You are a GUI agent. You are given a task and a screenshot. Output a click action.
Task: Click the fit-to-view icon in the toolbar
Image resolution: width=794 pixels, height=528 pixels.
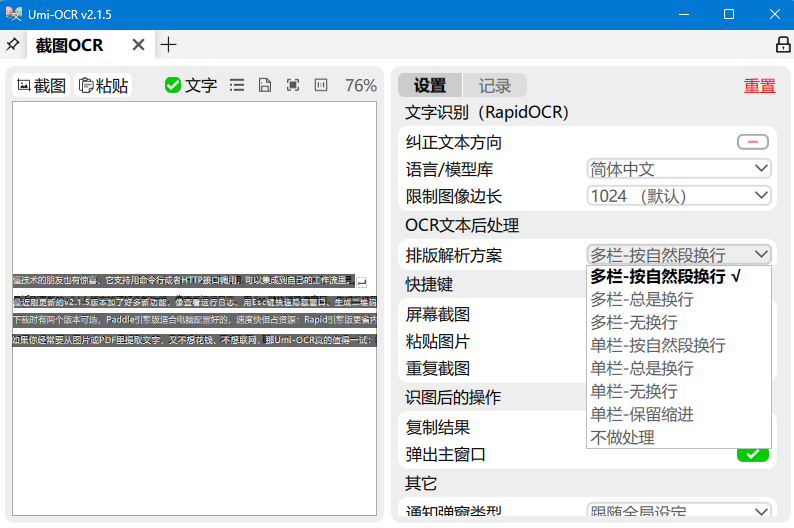[x=293, y=86]
